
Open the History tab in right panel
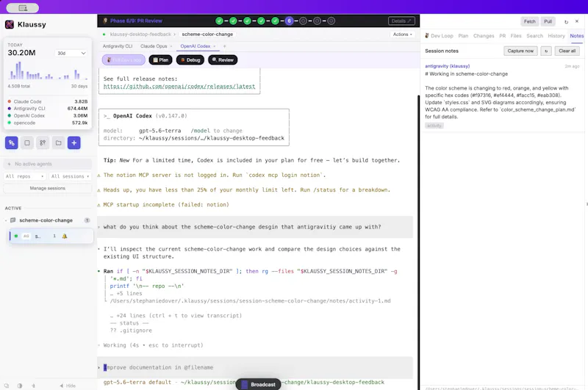pyautogui.click(x=556, y=36)
